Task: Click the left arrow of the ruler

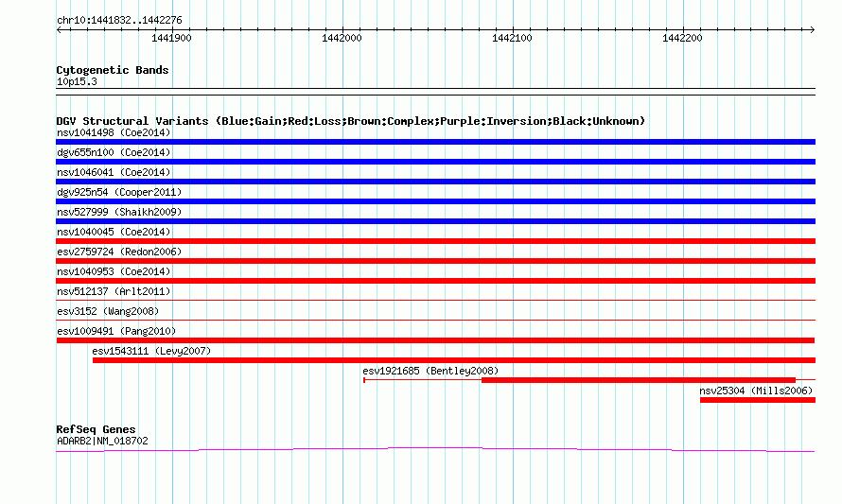Action: pyautogui.click(x=60, y=30)
